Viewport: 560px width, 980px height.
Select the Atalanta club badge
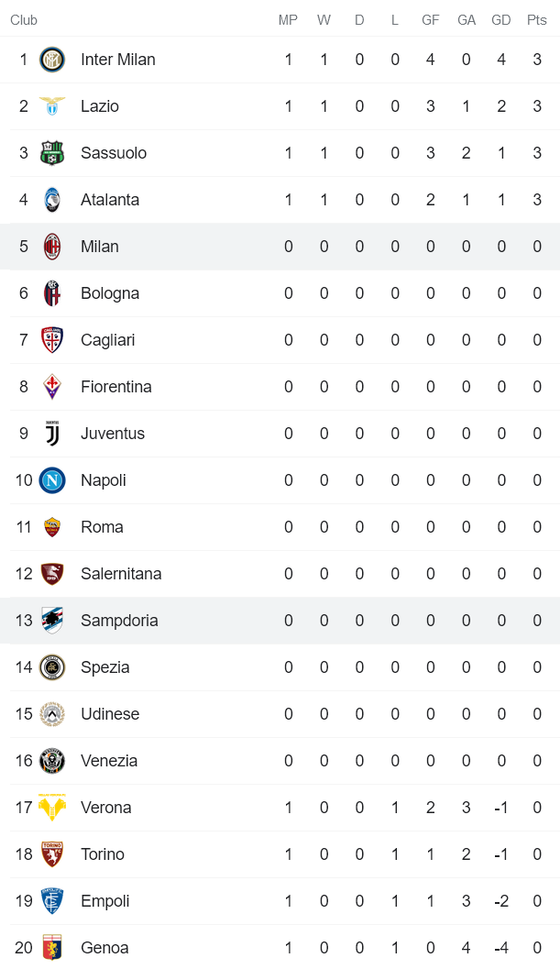[52, 199]
